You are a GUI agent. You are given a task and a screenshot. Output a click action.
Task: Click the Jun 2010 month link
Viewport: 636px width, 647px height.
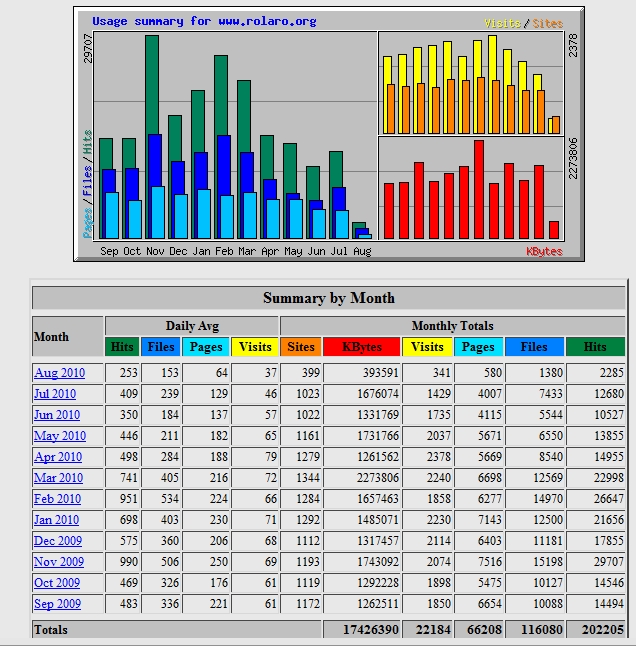tap(57, 415)
